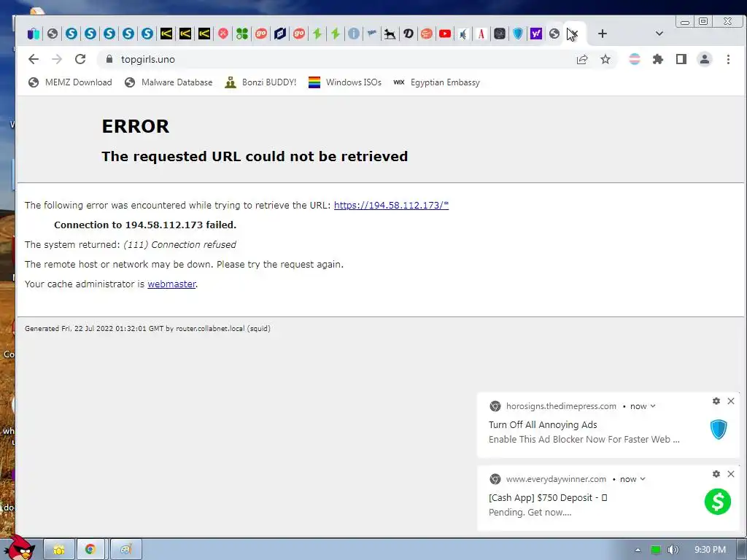This screenshot has height=560, width=747.
Task: Open the green network tray icon
Action: (x=656, y=550)
